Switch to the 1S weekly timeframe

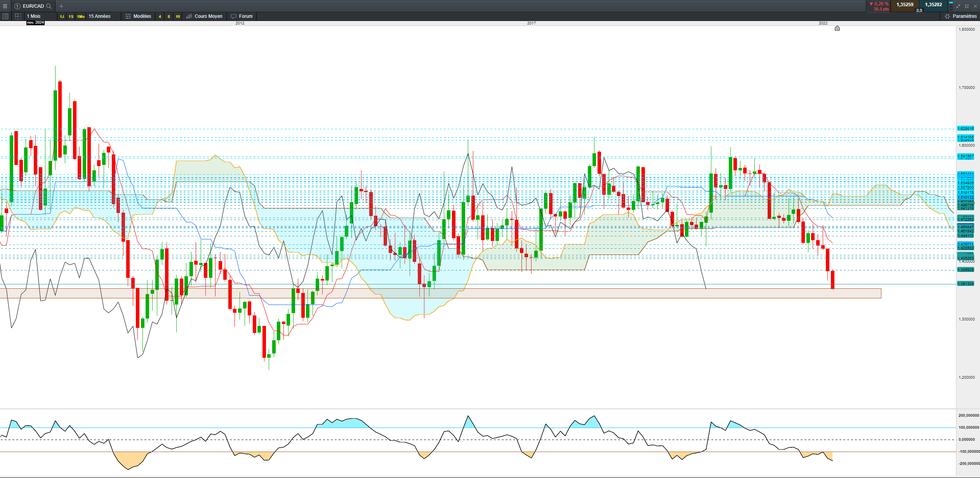click(71, 16)
